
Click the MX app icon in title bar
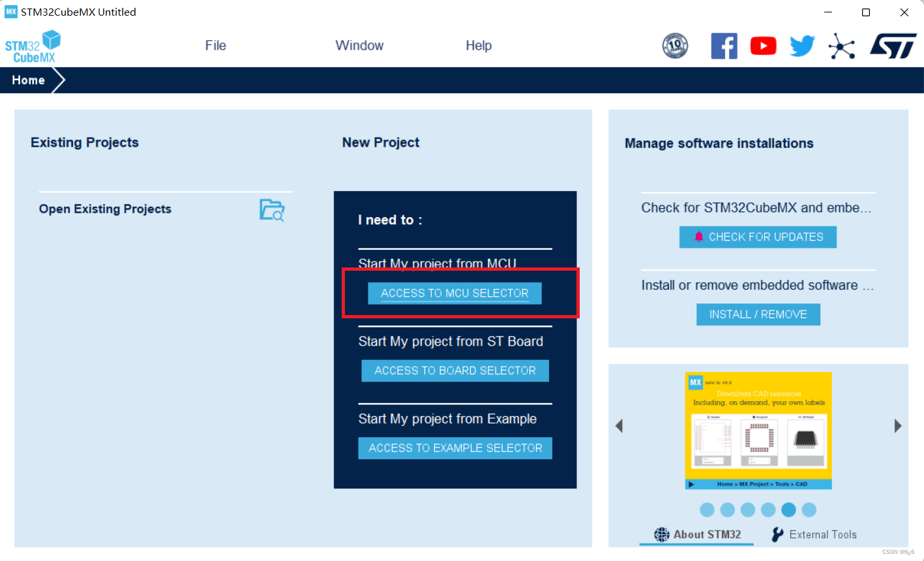(x=11, y=12)
